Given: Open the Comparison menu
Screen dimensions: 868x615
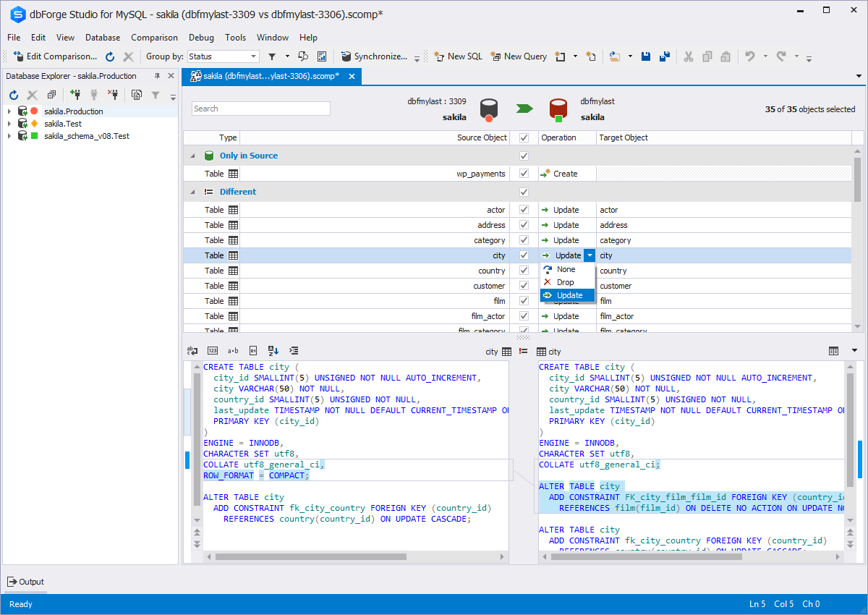Looking at the screenshot, I should click(154, 38).
